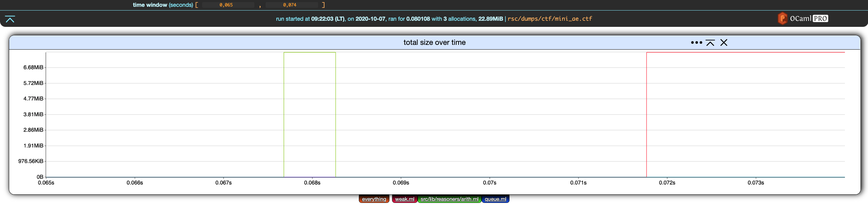Click the total size over time title
This screenshot has height=209, width=868.
(435, 42)
